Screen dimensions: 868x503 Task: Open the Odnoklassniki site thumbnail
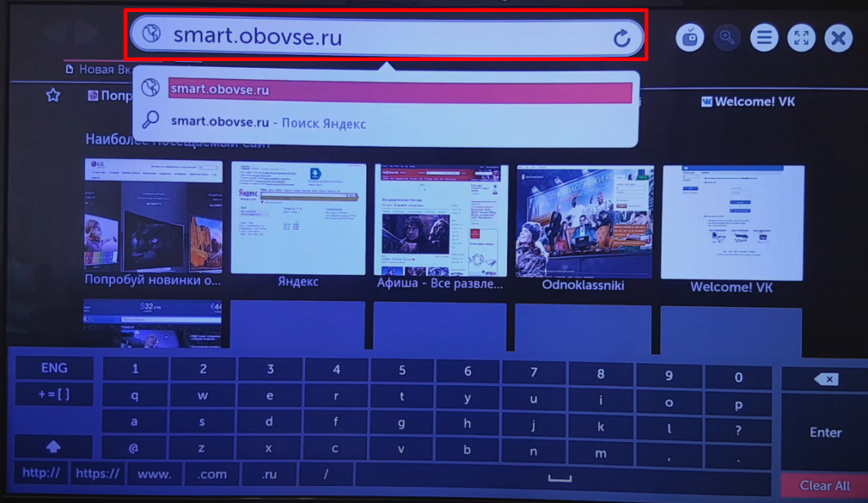[584, 222]
